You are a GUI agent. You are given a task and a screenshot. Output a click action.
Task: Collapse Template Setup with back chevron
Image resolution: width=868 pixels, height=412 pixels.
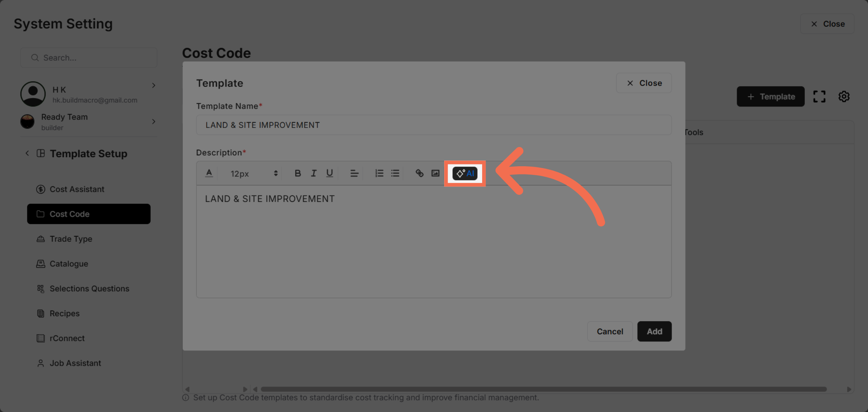pyautogui.click(x=27, y=153)
